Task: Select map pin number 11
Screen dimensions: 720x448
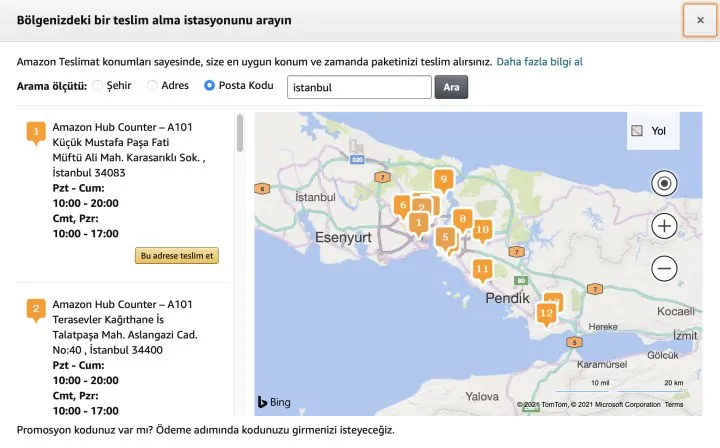Action: pos(482,269)
